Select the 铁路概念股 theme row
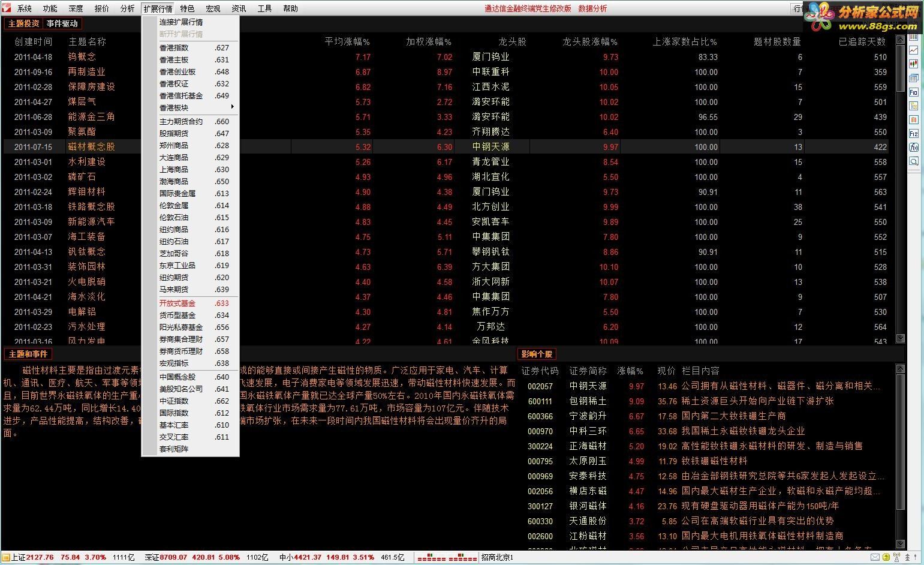Image resolution: width=924 pixels, height=565 pixels. click(x=446, y=207)
